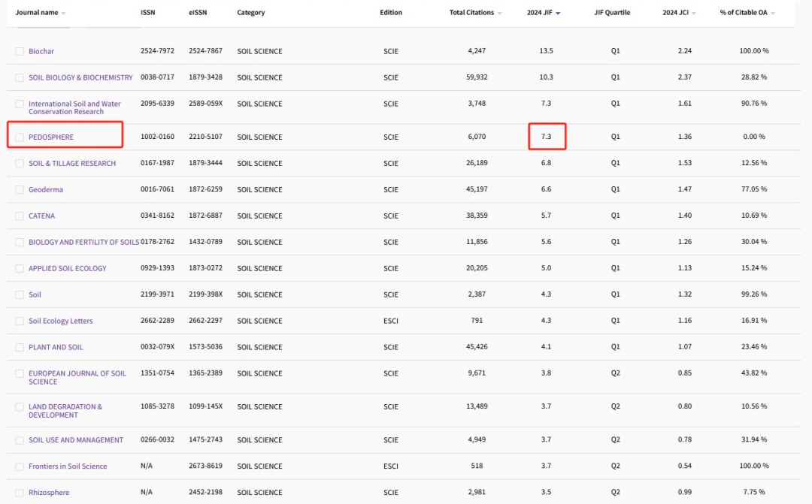The width and height of the screenshot is (812, 504).
Task: Check the Geoderma row checkbox
Action: point(20,190)
